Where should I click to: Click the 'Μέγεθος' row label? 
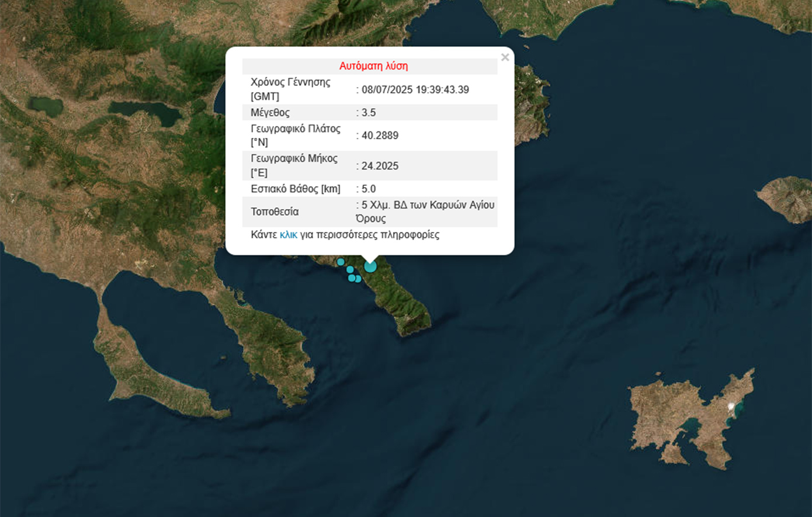(x=270, y=112)
